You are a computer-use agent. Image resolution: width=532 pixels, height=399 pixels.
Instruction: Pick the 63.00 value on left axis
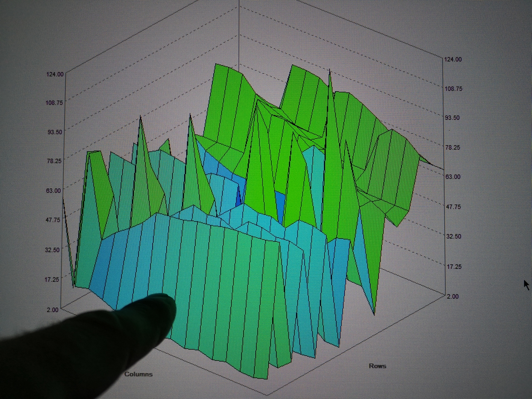click(x=53, y=190)
